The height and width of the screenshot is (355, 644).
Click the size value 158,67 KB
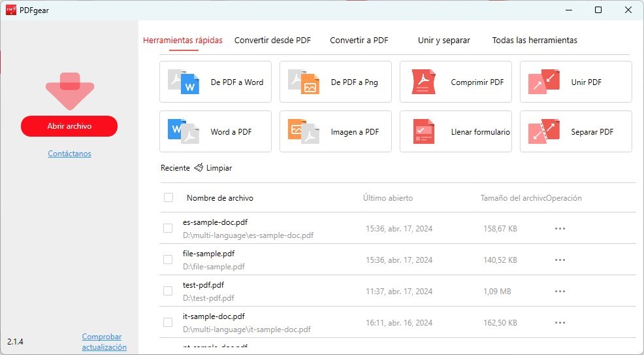pos(500,228)
